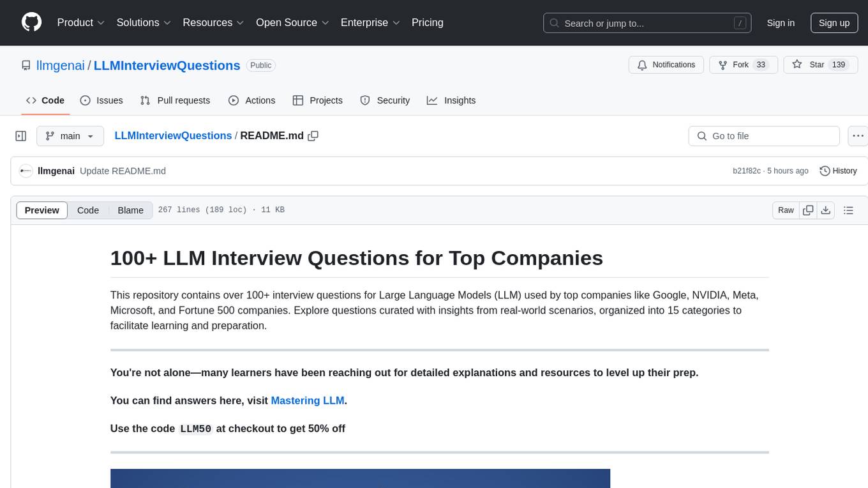Viewport: 868px width, 488px height.
Task: Expand the Solutions menu
Action: pyautogui.click(x=144, y=22)
